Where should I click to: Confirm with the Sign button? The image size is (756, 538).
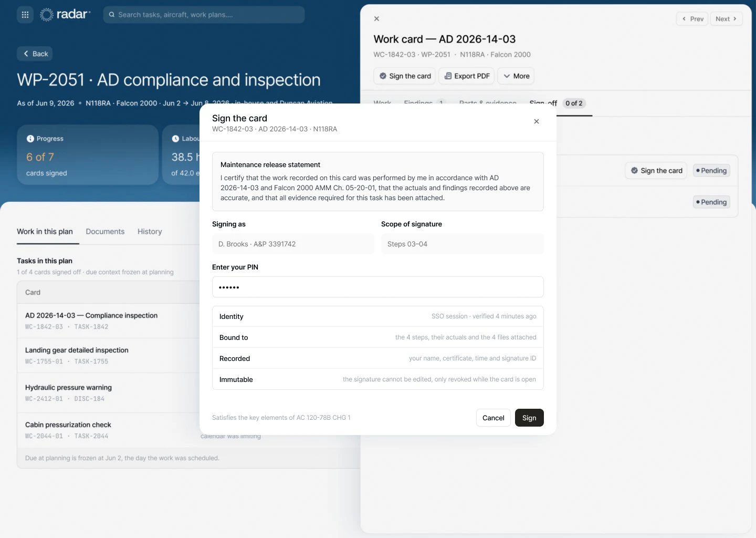tap(529, 418)
